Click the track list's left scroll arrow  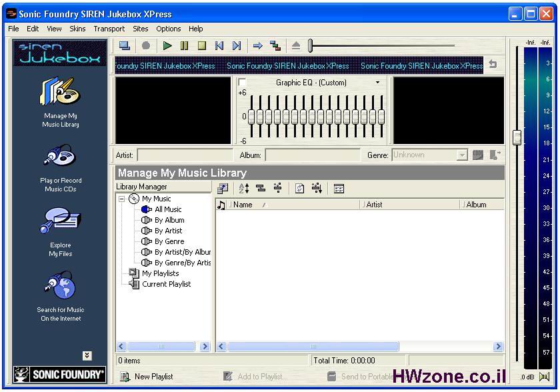coord(221,346)
